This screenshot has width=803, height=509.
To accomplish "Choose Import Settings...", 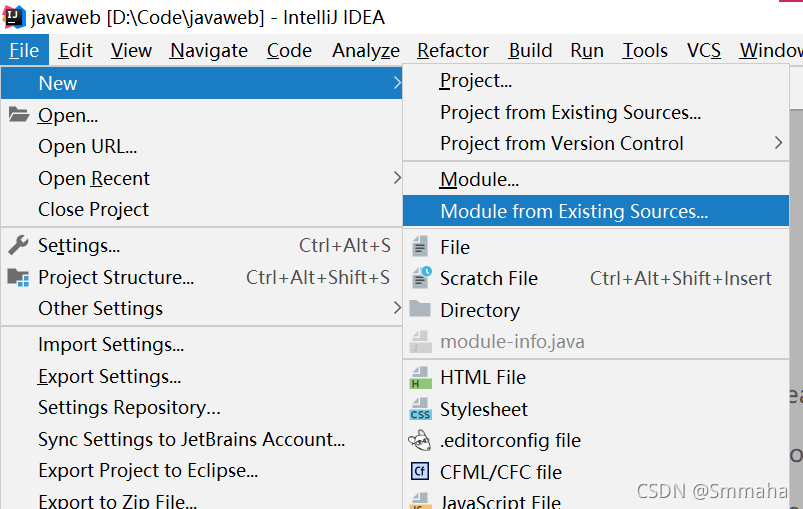I will point(201,344).
